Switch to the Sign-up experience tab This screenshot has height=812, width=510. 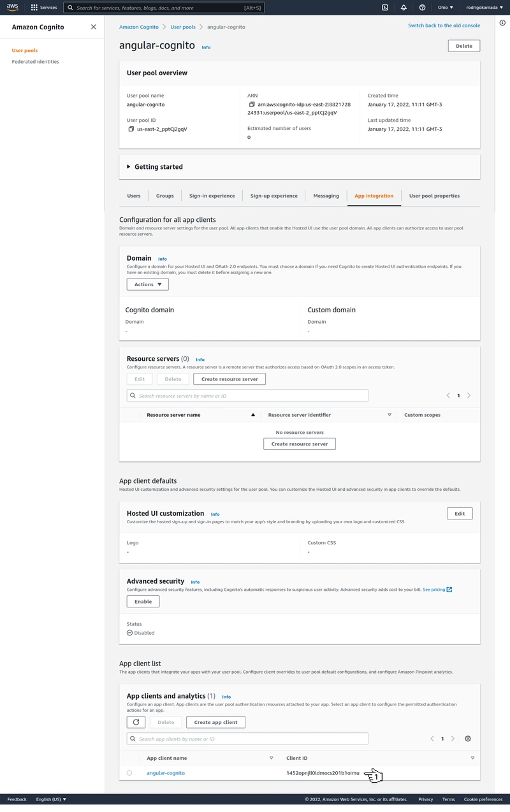(274, 196)
